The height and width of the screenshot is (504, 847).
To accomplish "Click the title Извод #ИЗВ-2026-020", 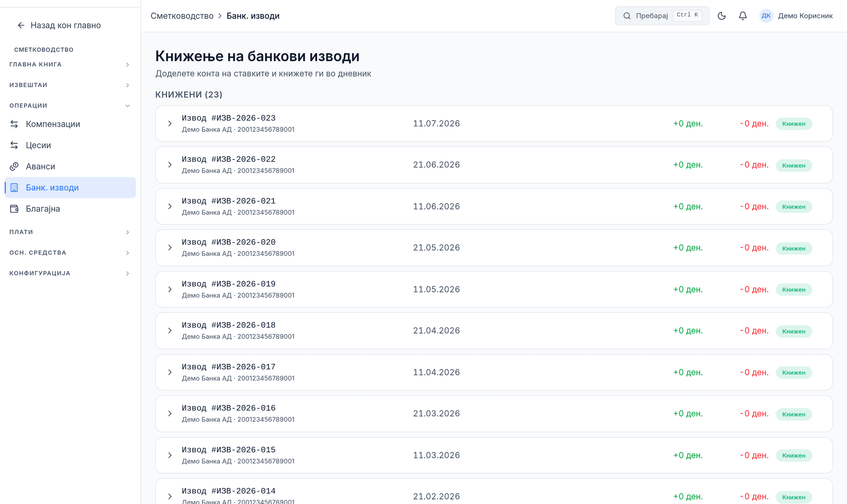I will pyautogui.click(x=229, y=242).
